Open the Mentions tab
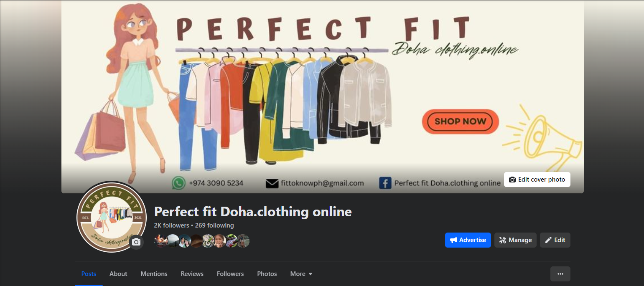Viewport: 644px width, 286px height. coord(154,274)
